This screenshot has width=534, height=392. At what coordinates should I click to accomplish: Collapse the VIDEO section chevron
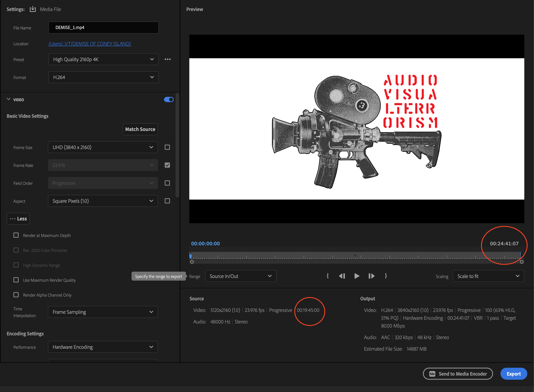click(x=9, y=99)
